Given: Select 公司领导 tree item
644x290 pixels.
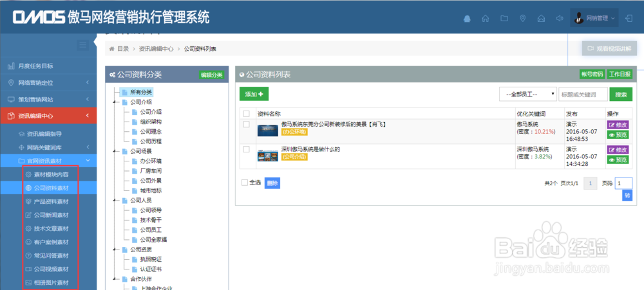Looking at the screenshot, I should 151,210.
